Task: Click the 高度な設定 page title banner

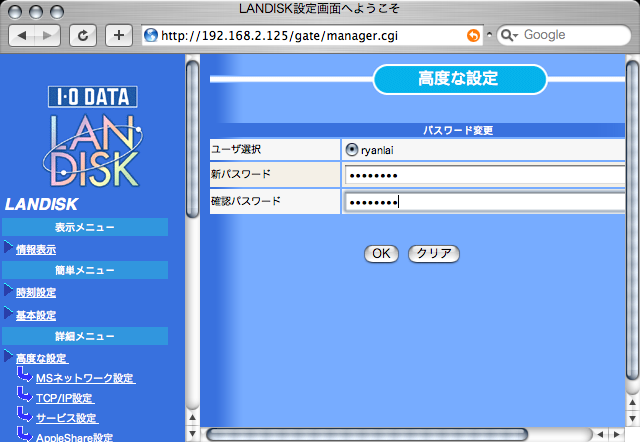Action: (x=460, y=79)
